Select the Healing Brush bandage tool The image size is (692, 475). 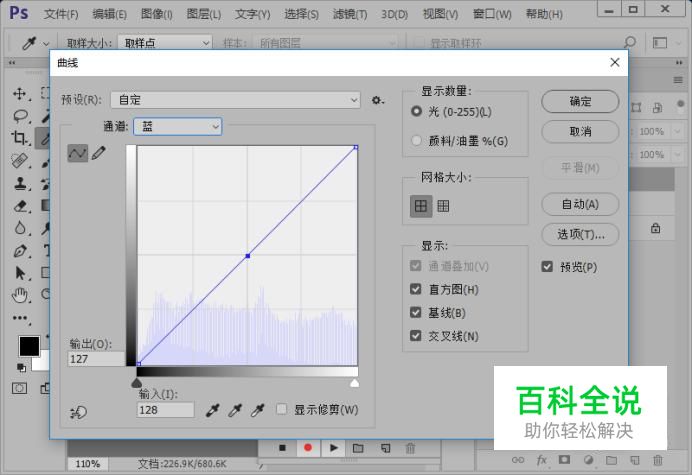(x=19, y=160)
